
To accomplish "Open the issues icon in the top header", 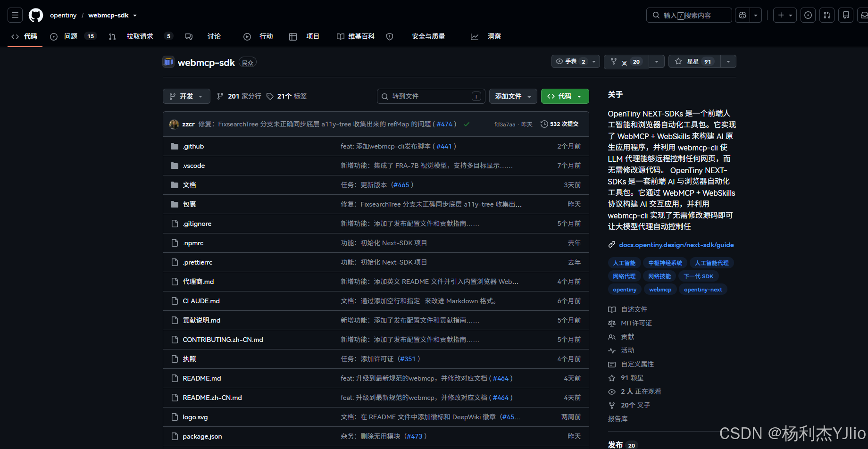I will pos(808,15).
